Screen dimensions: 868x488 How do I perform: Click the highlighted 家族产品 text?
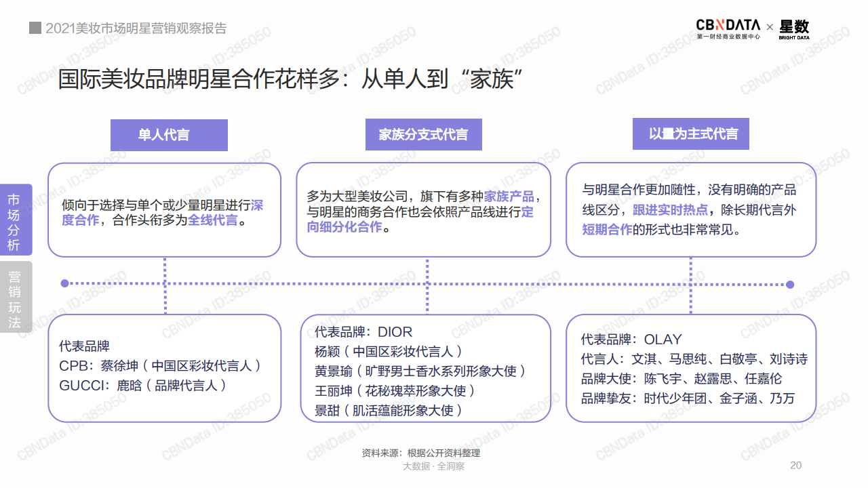(509, 197)
